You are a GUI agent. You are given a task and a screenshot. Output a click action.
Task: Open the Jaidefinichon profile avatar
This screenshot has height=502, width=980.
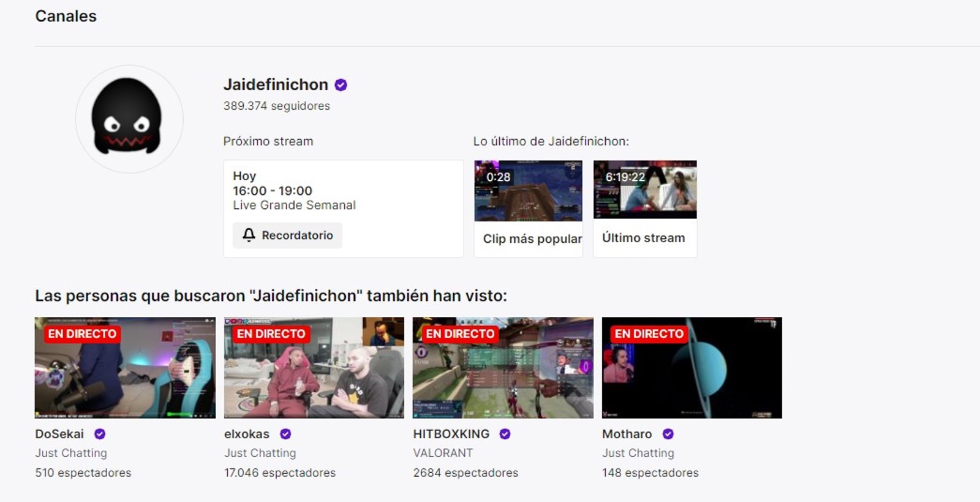coord(129,119)
